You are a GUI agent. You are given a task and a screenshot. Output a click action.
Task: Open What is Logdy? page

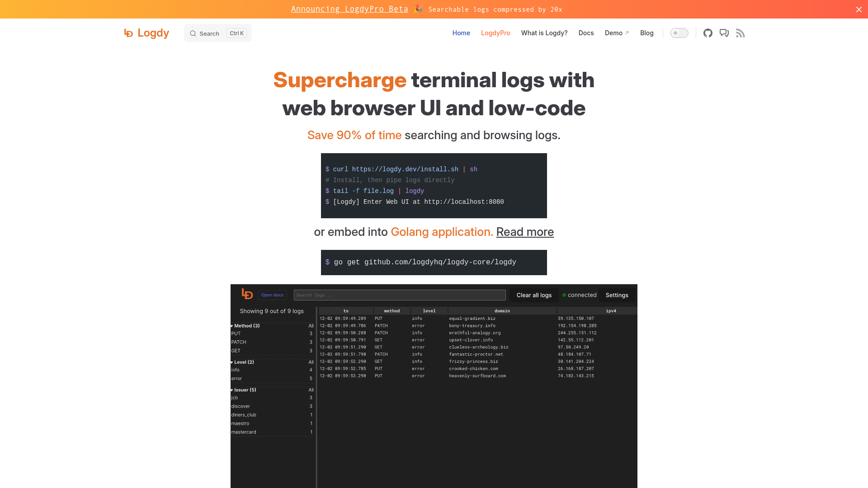point(544,33)
